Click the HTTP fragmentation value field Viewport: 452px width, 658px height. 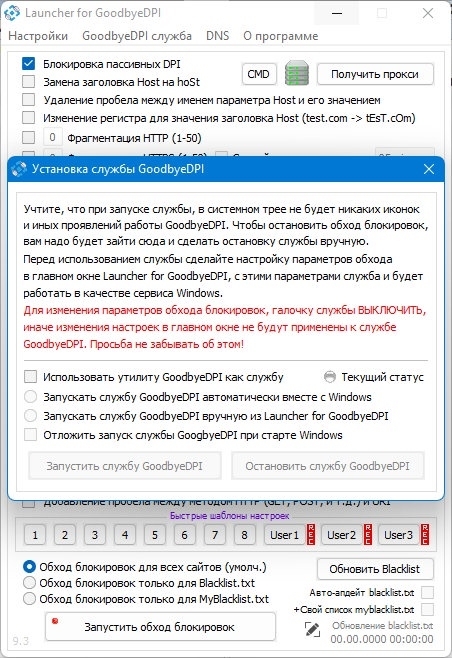point(52,137)
